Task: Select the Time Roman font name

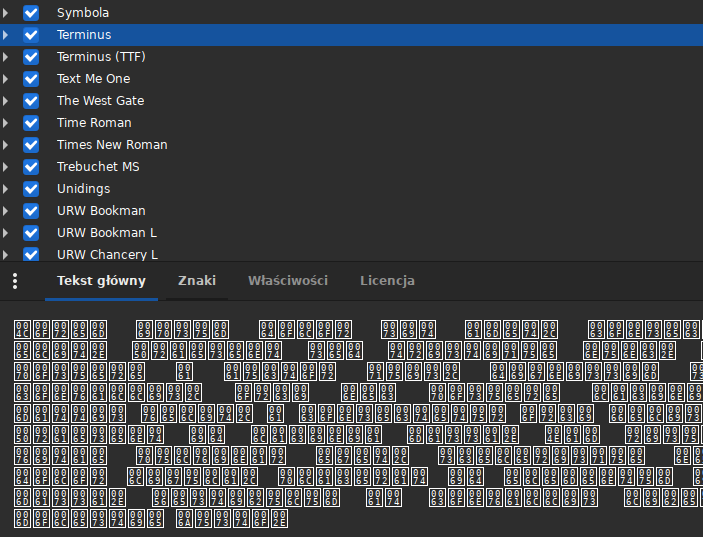Action: point(94,122)
